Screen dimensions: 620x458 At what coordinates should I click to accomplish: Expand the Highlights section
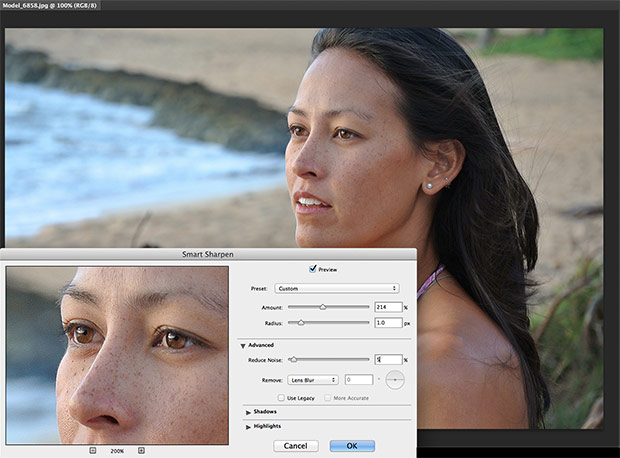click(x=247, y=426)
